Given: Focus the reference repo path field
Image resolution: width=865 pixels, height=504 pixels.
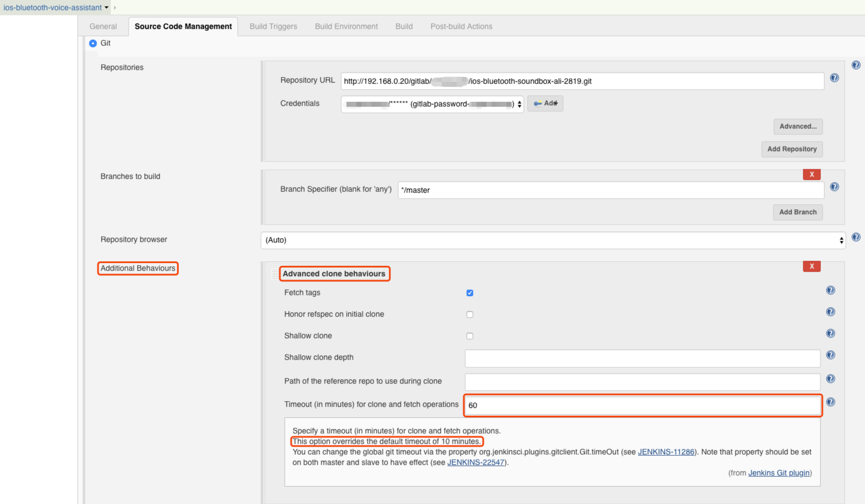Looking at the screenshot, I should [642, 382].
